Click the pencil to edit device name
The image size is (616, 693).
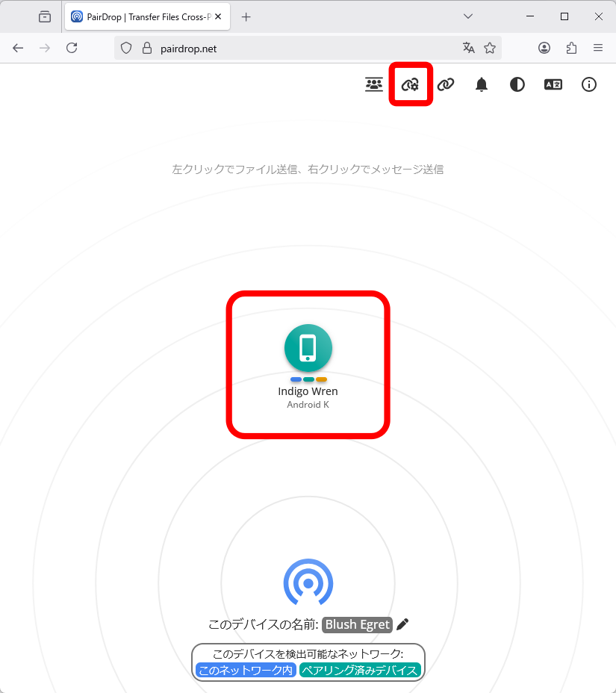pyautogui.click(x=402, y=624)
